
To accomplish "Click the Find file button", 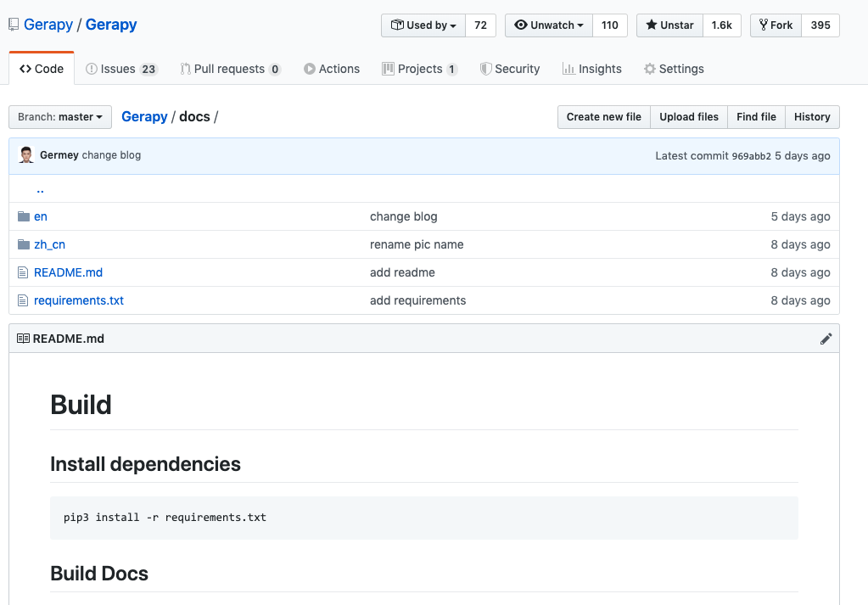I will coord(756,117).
